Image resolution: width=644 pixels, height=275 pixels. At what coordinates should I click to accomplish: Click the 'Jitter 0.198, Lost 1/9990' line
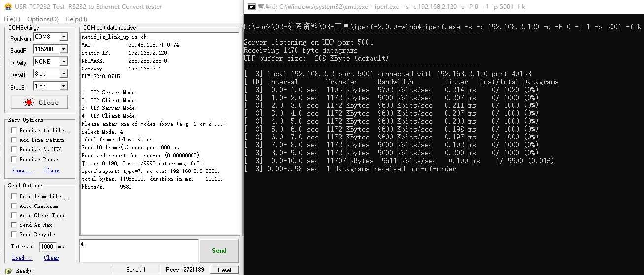coord(143,163)
